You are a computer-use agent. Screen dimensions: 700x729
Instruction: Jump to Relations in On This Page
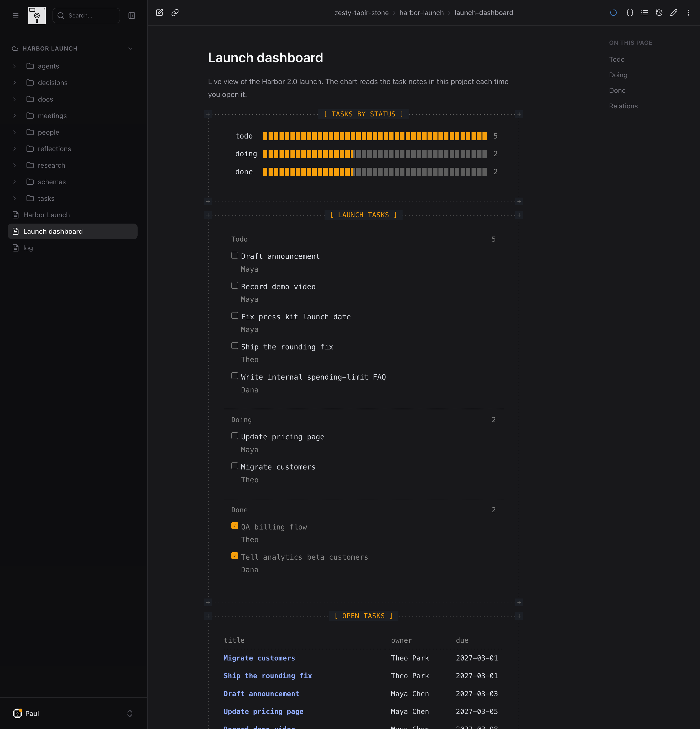[623, 106]
